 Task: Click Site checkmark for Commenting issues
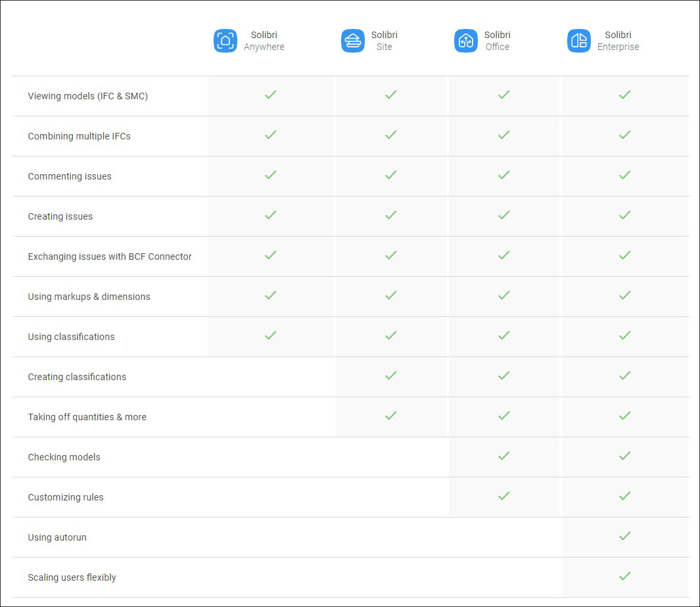tap(390, 175)
